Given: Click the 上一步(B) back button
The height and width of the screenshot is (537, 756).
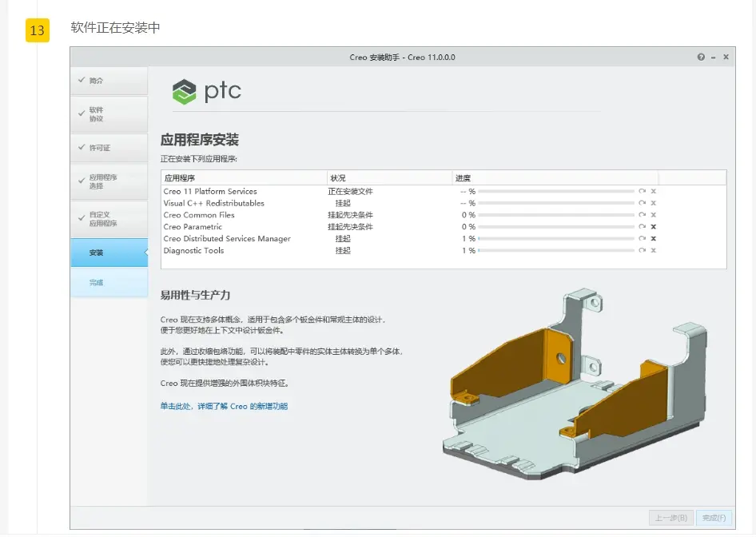Looking at the screenshot, I should [671, 518].
